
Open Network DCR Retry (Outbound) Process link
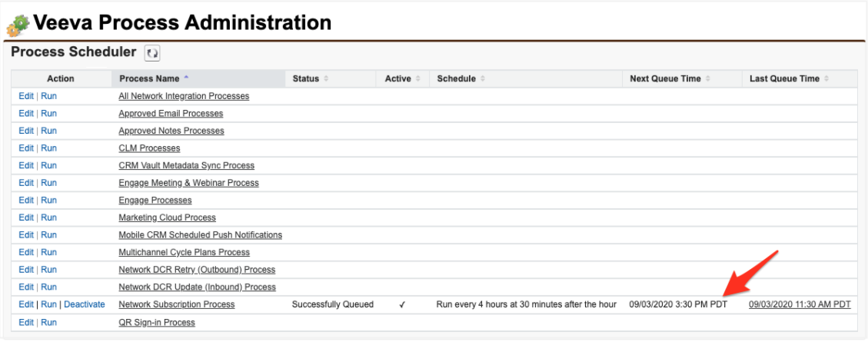point(197,270)
